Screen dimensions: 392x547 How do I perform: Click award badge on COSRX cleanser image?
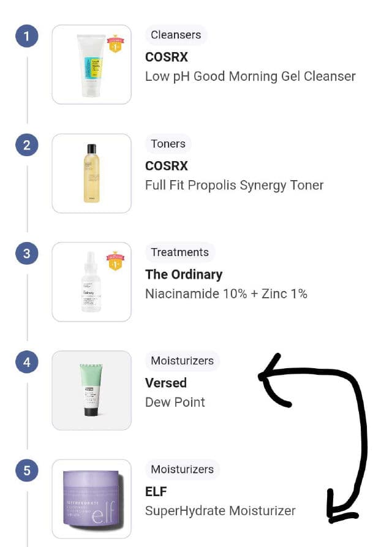pyautogui.click(x=115, y=45)
